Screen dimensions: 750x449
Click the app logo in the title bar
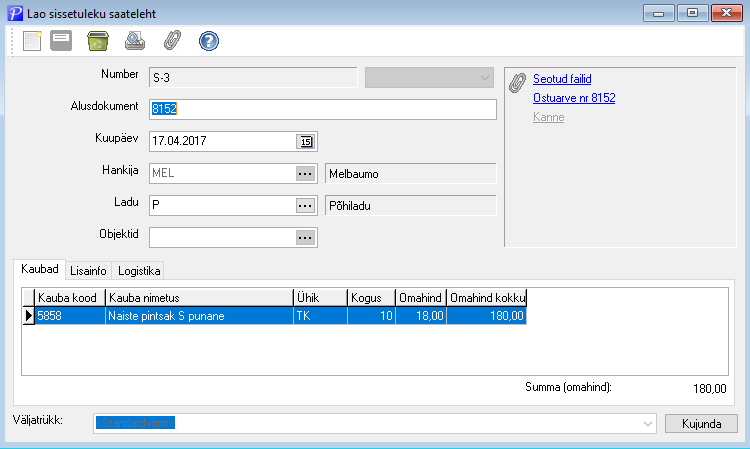pyautogui.click(x=15, y=13)
